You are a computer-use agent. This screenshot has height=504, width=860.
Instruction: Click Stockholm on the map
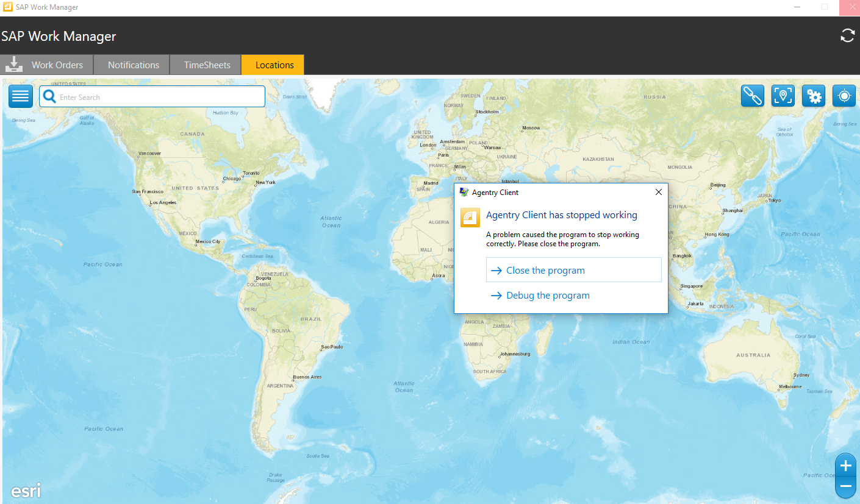[487, 112]
